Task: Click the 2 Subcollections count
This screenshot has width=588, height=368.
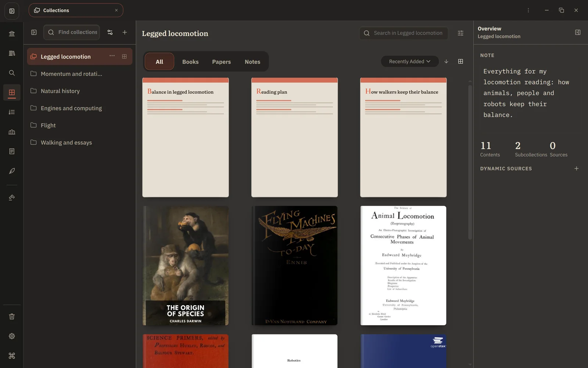Action: coord(531,149)
